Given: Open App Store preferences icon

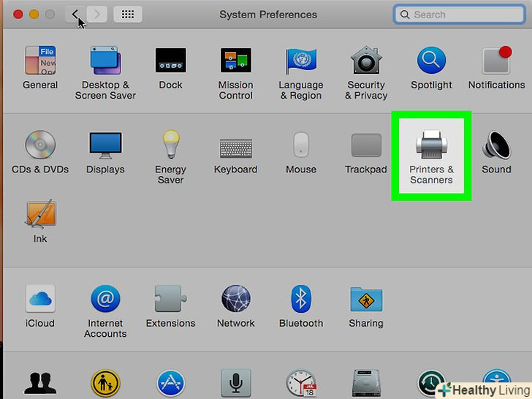Looking at the screenshot, I should click(171, 384).
